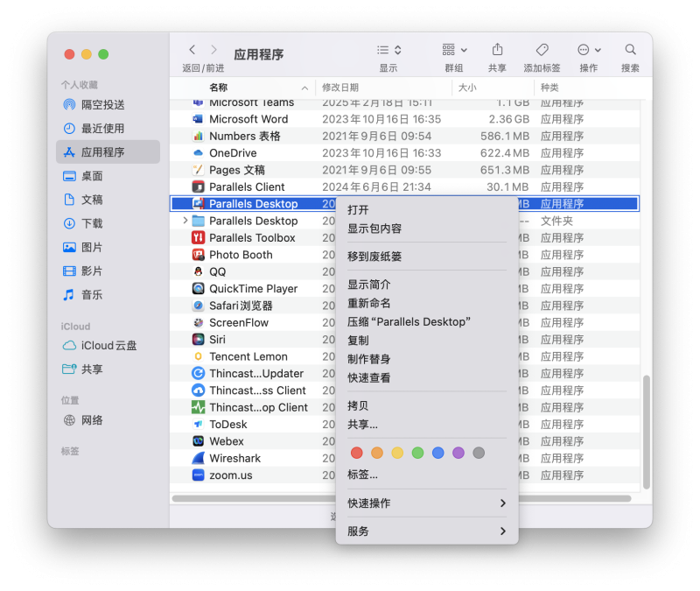Image resolution: width=700 pixels, height=591 pixels.
Task: Open 图片 in the sidebar
Action: pyautogui.click(x=108, y=247)
